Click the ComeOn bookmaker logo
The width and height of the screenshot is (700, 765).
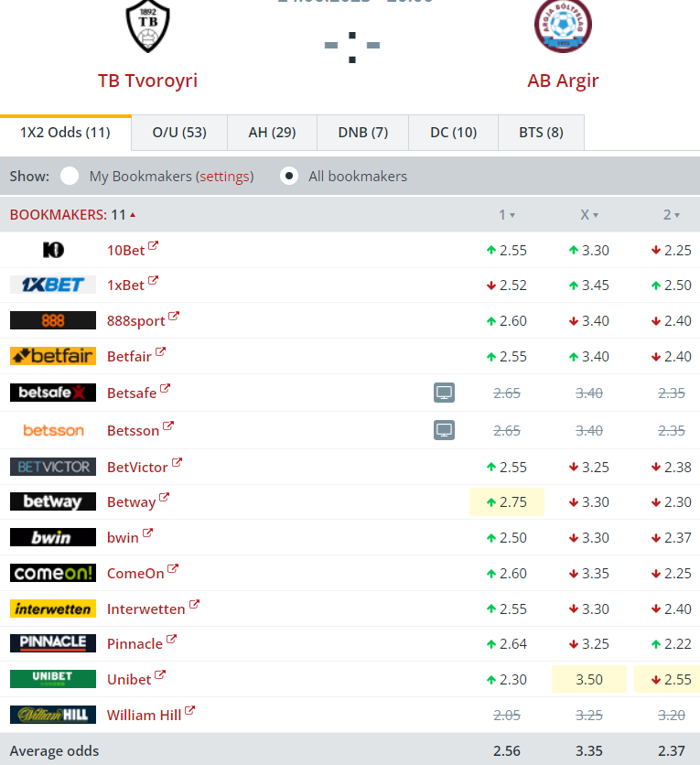53,573
